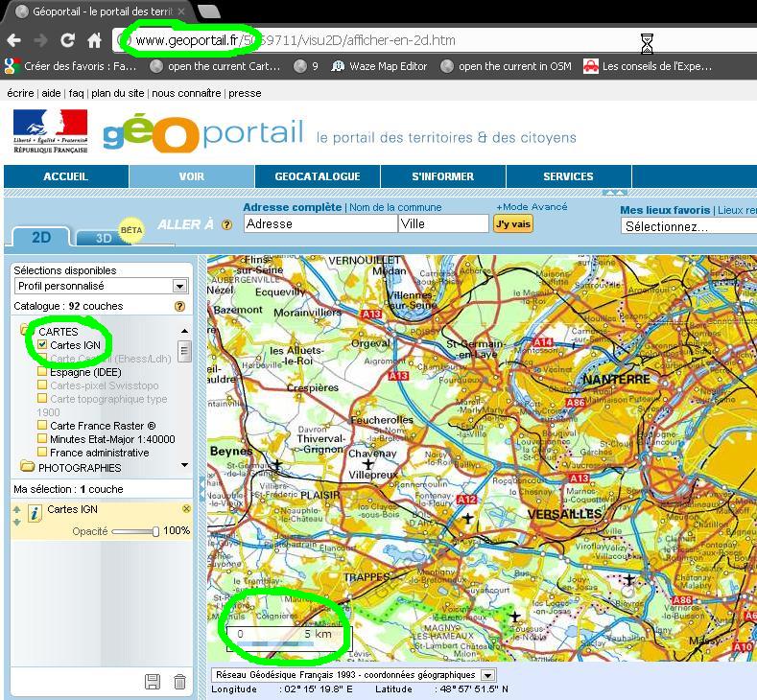Click the catalogue list scroll-down arrow
This screenshot has width=757, height=700.
184,465
